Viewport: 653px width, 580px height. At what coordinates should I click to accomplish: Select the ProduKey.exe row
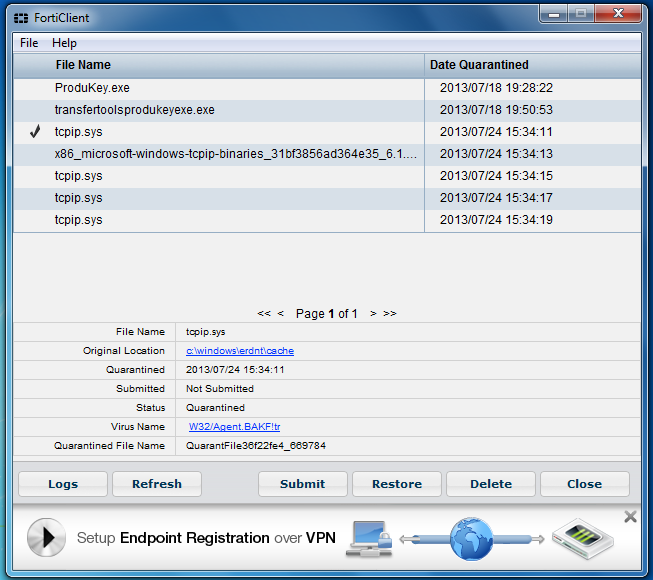click(x=327, y=88)
